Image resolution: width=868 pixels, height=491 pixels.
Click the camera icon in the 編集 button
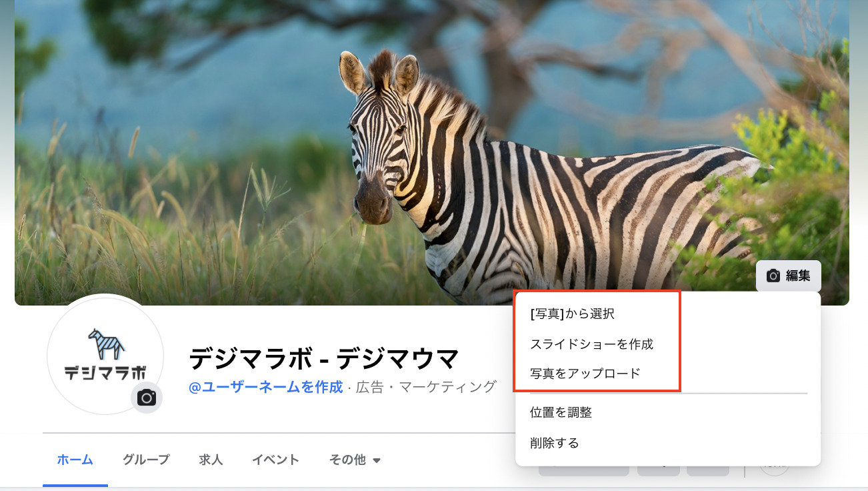coord(773,276)
